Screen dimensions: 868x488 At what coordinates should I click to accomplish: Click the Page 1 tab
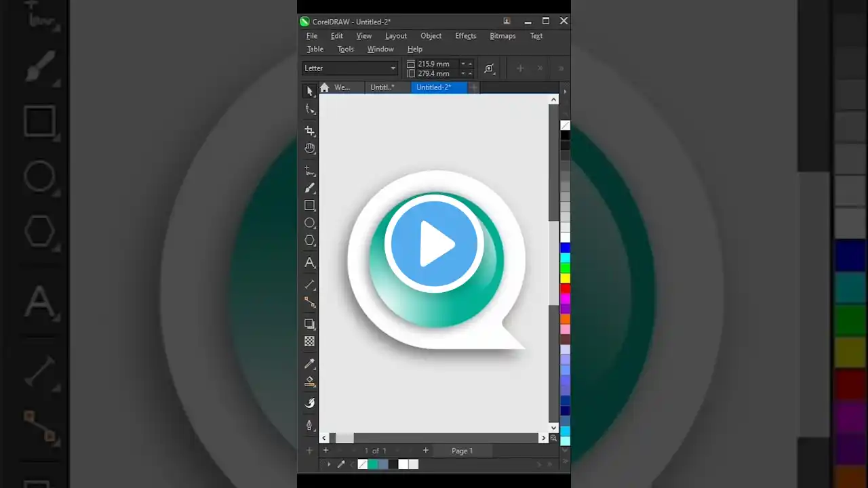coord(462,451)
